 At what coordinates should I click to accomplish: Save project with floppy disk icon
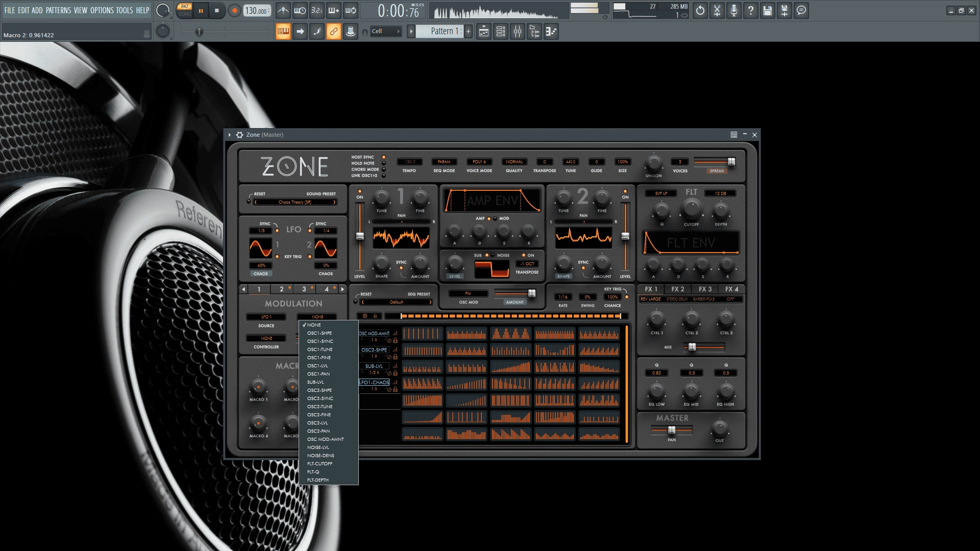[x=768, y=10]
